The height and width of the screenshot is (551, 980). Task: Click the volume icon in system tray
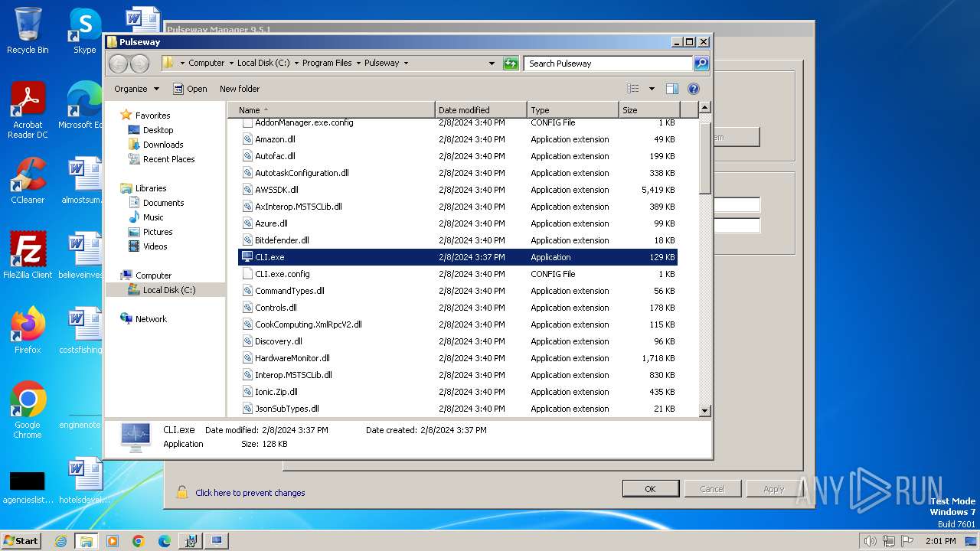pyautogui.click(x=870, y=541)
